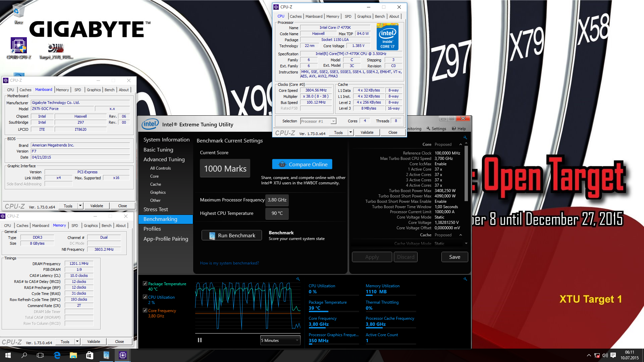Toggle the Core Frequency graph checkbox

point(145,310)
